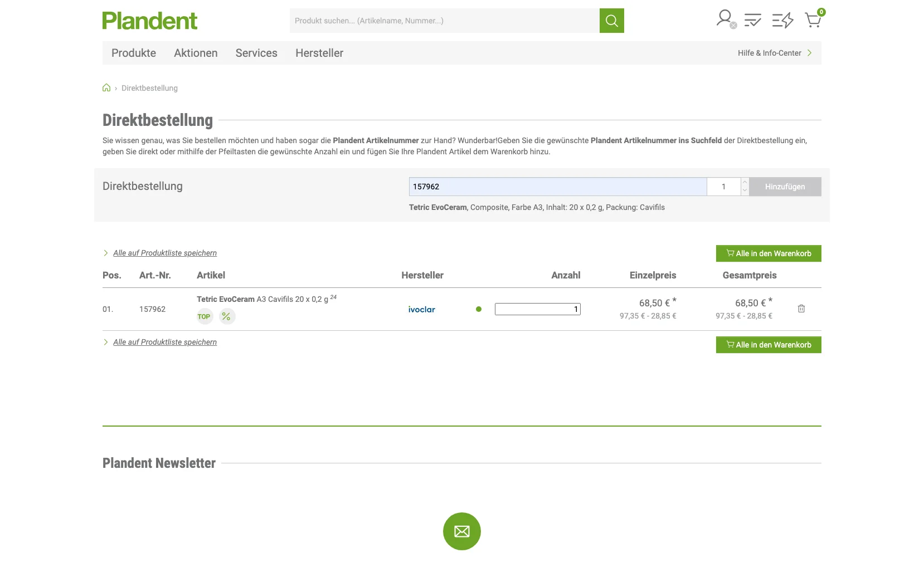
Task: Click the Einzelpreis range 97,35 € - 28,85 €
Action: pos(648,316)
